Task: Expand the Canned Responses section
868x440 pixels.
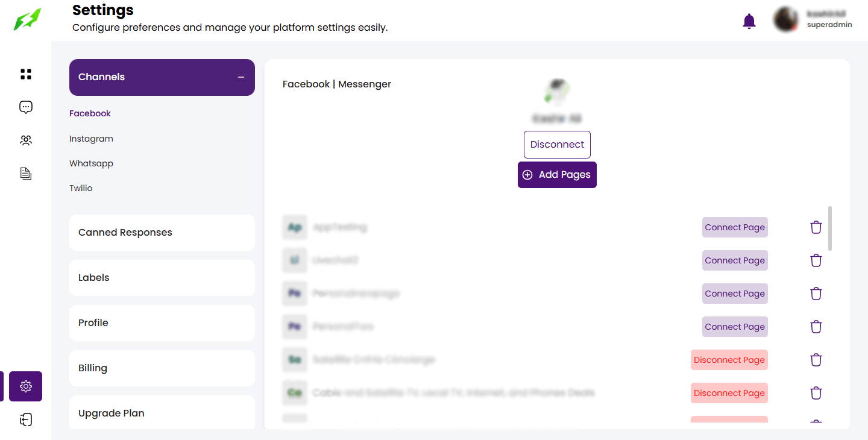Action: (x=162, y=233)
